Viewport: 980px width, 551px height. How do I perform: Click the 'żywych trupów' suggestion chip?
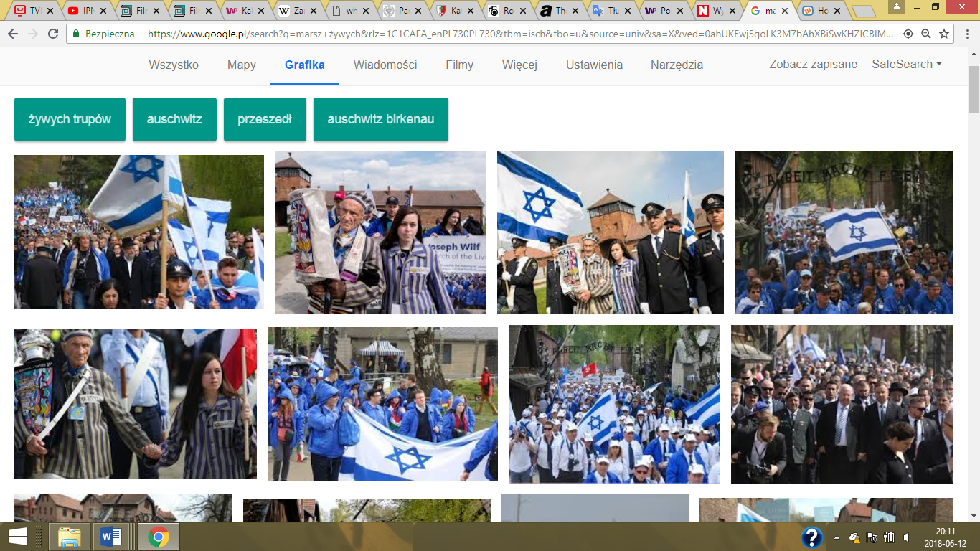pyautogui.click(x=70, y=119)
